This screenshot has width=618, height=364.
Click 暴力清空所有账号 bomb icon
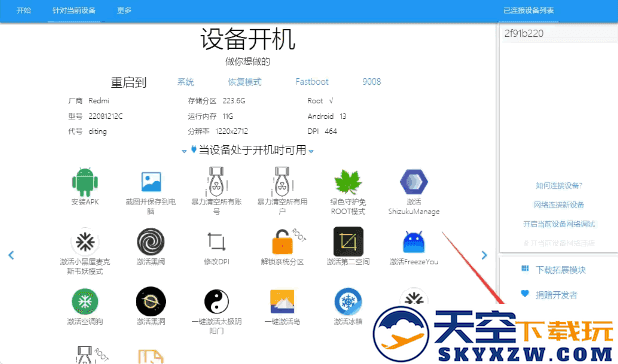(x=216, y=181)
